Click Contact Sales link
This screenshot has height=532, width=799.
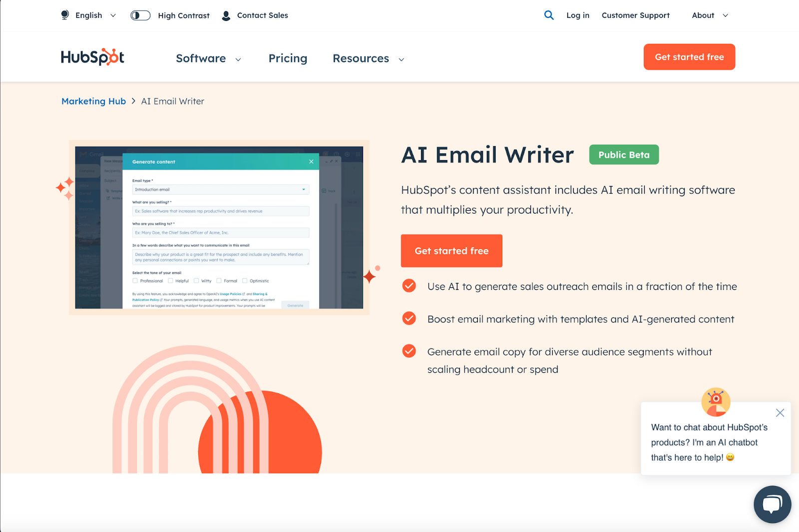pos(262,15)
